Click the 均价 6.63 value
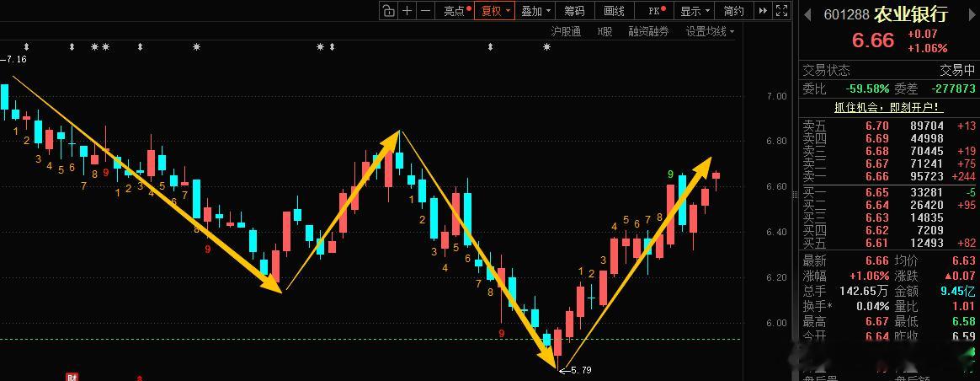 [x=964, y=260]
